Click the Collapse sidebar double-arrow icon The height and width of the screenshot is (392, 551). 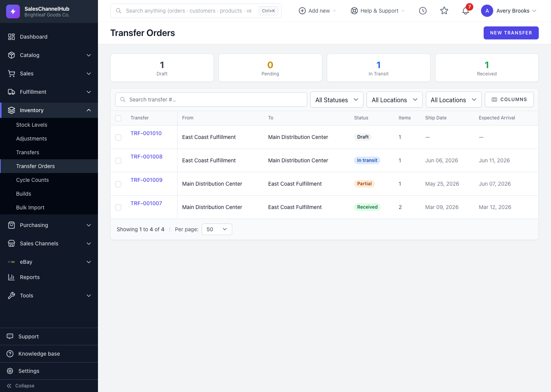(x=9, y=386)
